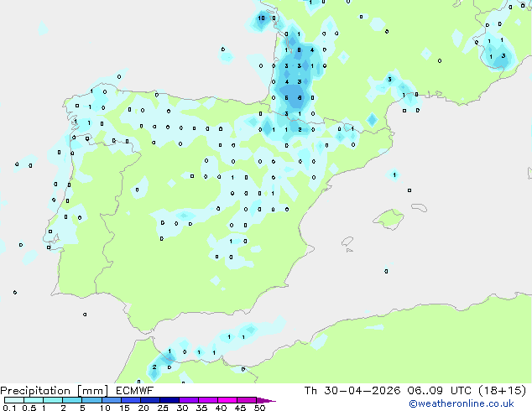Image resolution: width=532 pixels, height=411 pixels.
Task: Click the 35–40 mm legend color swatch
Action: point(207,400)
